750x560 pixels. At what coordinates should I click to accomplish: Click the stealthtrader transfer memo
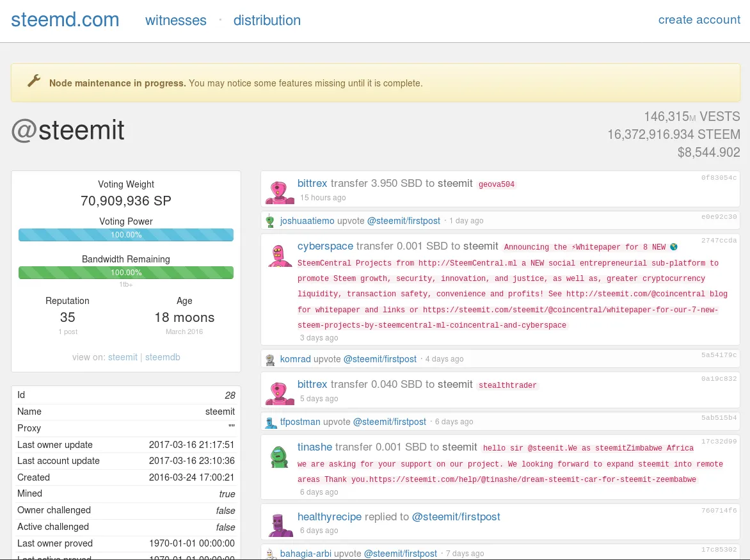point(507,385)
